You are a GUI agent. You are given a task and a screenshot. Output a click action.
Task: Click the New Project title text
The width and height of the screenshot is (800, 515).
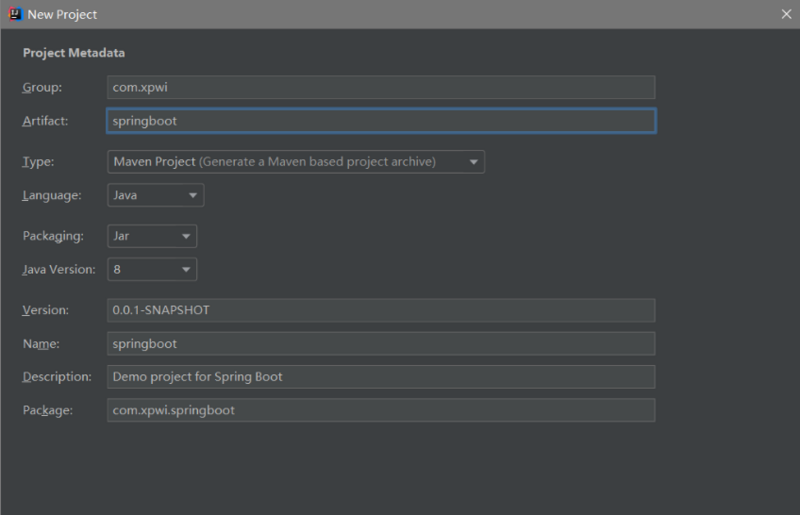pyautogui.click(x=63, y=14)
